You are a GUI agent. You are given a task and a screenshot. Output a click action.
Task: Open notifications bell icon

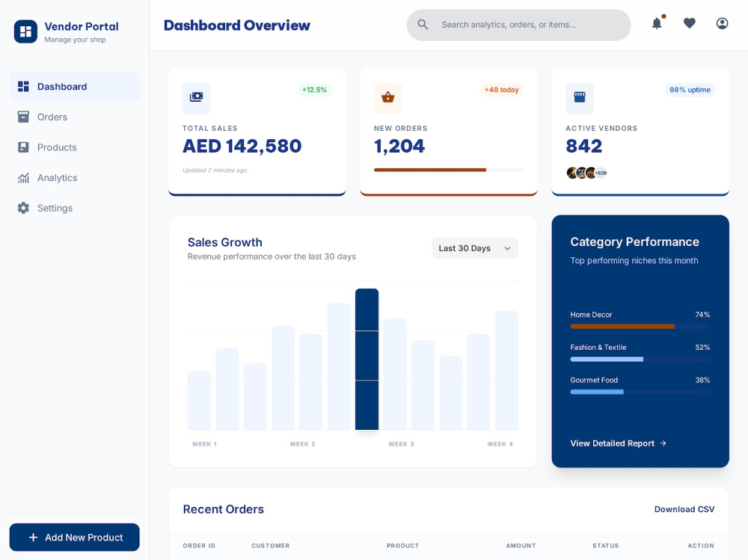[657, 23]
